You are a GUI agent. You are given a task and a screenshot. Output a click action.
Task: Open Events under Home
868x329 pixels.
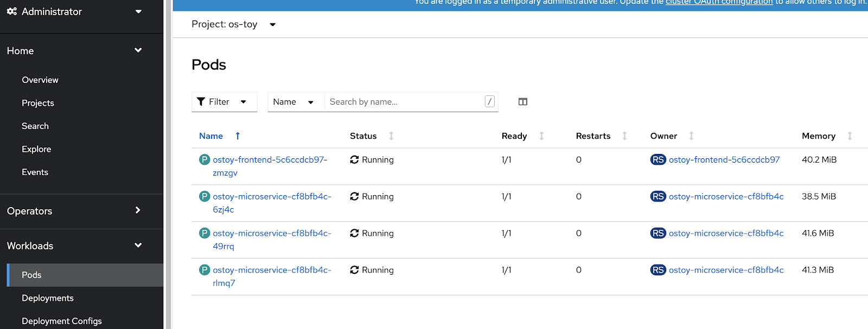(x=35, y=172)
